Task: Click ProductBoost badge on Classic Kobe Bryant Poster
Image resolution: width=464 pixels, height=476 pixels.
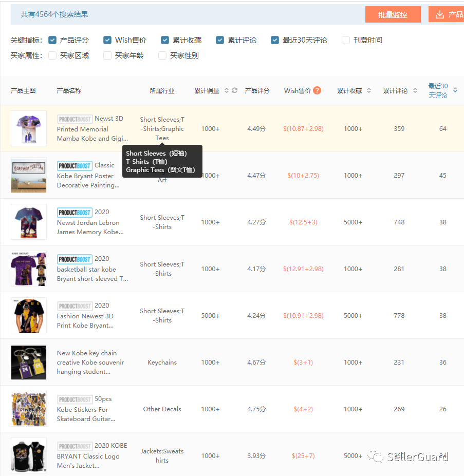Action: coord(75,166)
